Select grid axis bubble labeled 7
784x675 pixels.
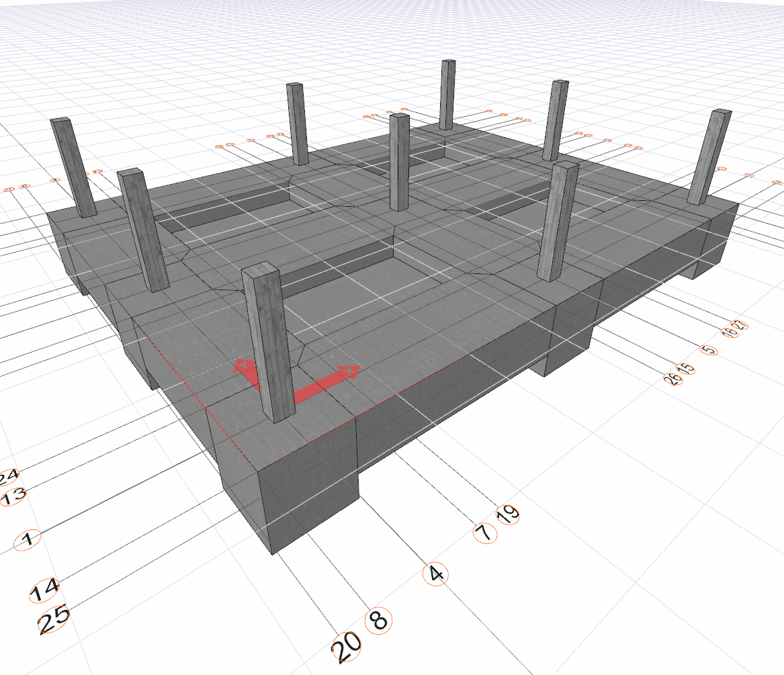click(485, 533)
